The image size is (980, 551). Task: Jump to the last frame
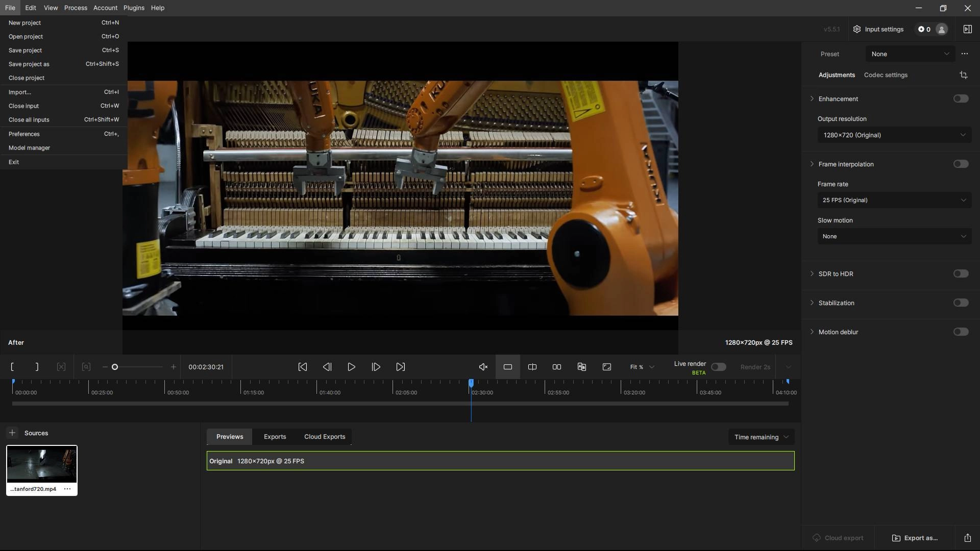click(x=401, y=367)
